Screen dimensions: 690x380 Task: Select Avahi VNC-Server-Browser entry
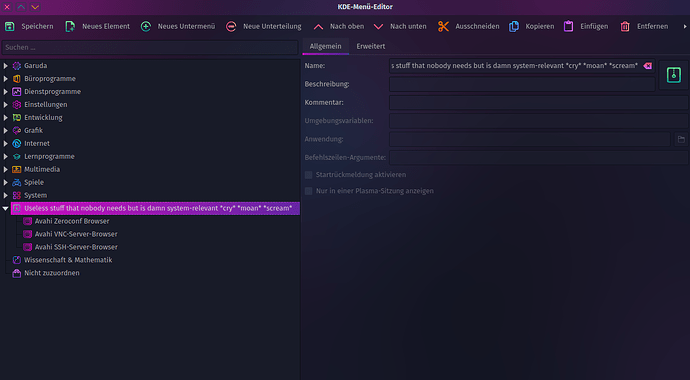coord(76,234)
